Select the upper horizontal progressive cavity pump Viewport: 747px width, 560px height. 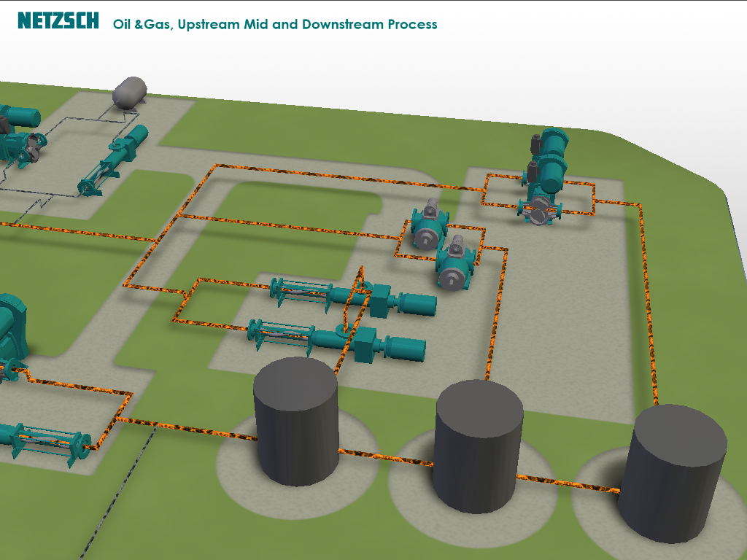354,296
